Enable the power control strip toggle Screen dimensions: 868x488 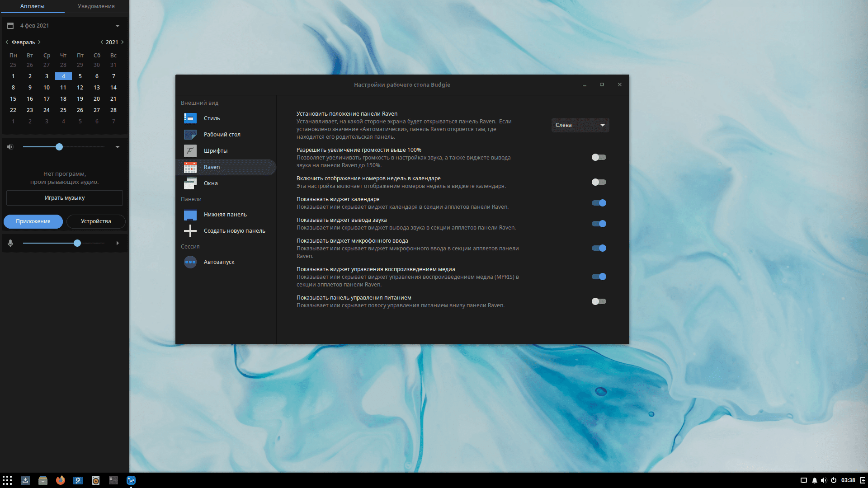(x=599, y=301)
